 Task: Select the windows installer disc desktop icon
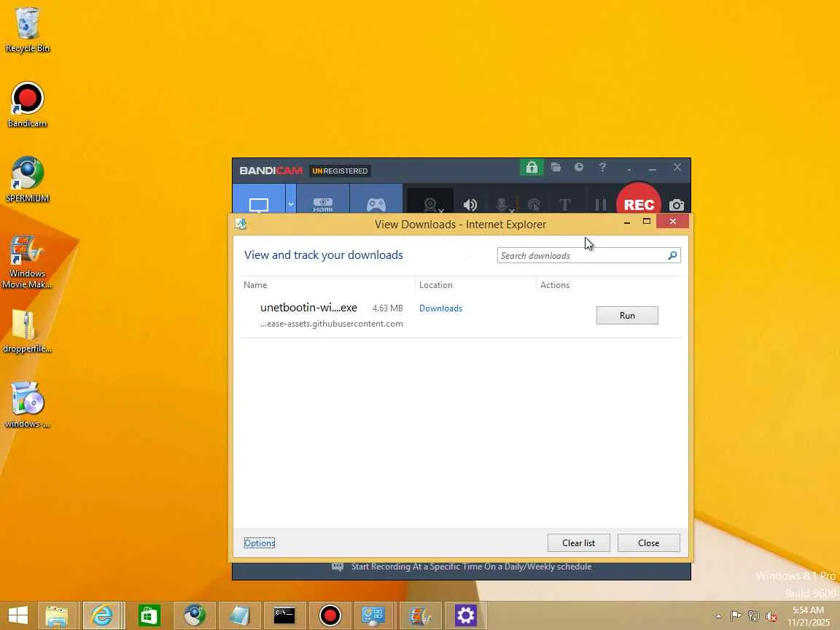(27, 405)
